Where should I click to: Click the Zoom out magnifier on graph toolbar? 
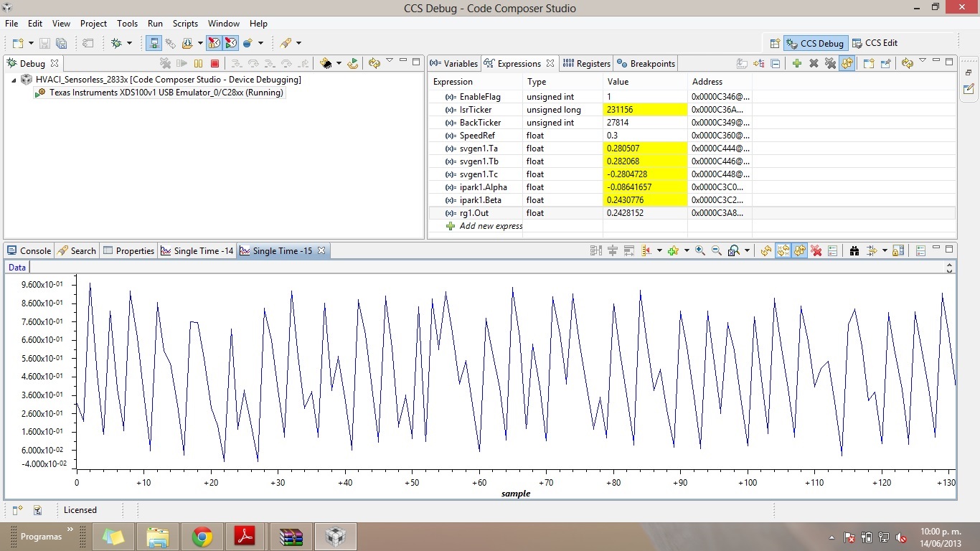(x=716, y=250)
